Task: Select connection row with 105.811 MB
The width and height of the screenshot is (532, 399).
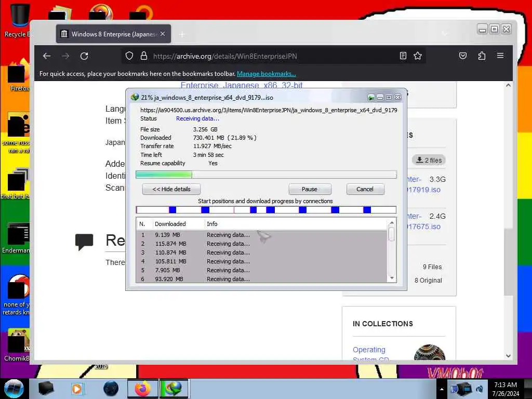Action: click(x=262, y=261)
